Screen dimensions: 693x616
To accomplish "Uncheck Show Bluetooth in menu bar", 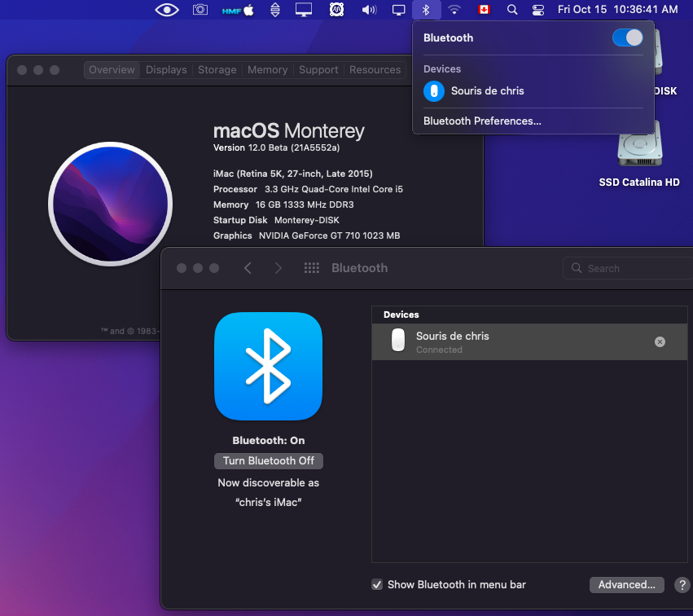I will point(377,584).
